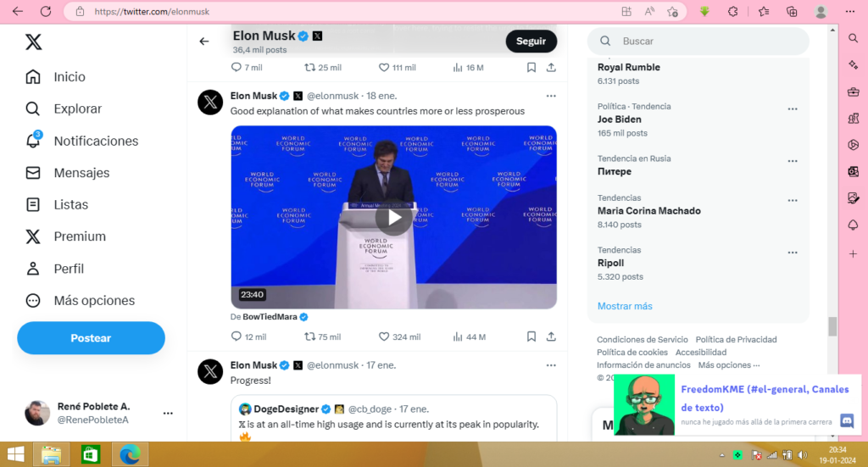Share the 18 ene. video post
Image resolution: width=868 pixels, height=467 pixels.
click(551, 336)
